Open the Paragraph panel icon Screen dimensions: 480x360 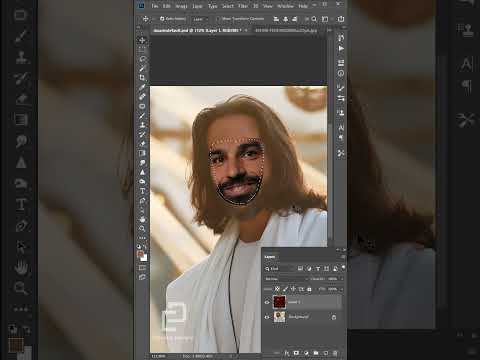[x=341, y=137]
